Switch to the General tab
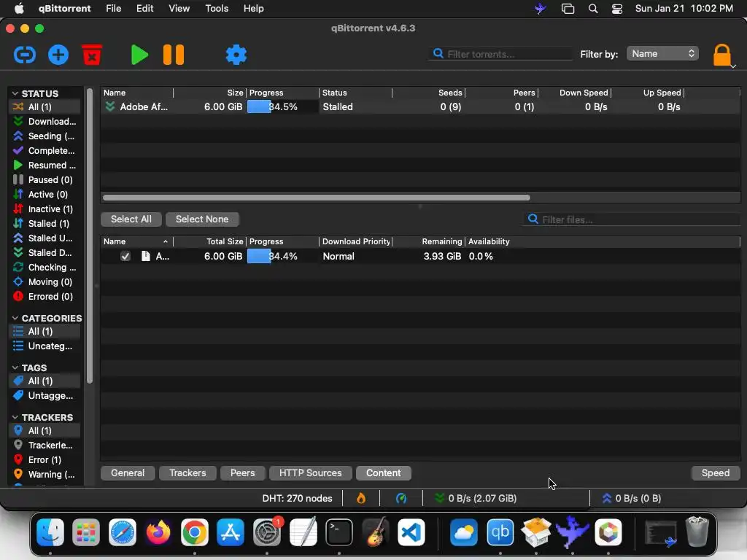This screenshot has height=560, width=747. (x=128, y=472)
